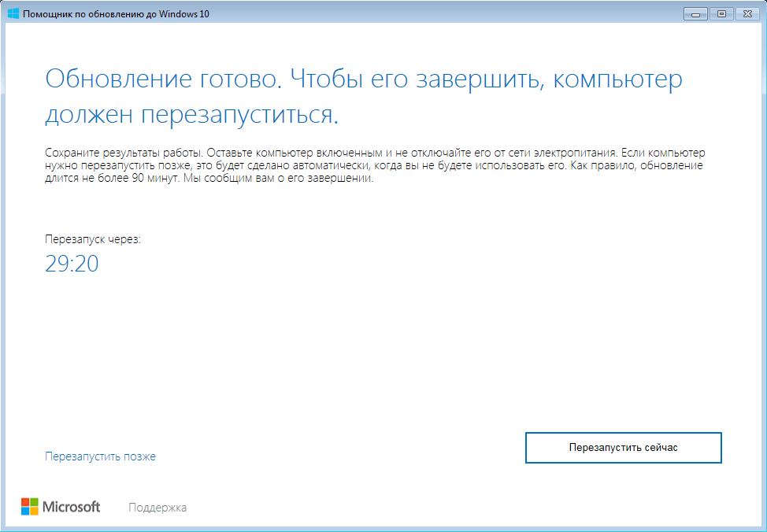Click the "Обновление готово" heading

coord(364,98)
